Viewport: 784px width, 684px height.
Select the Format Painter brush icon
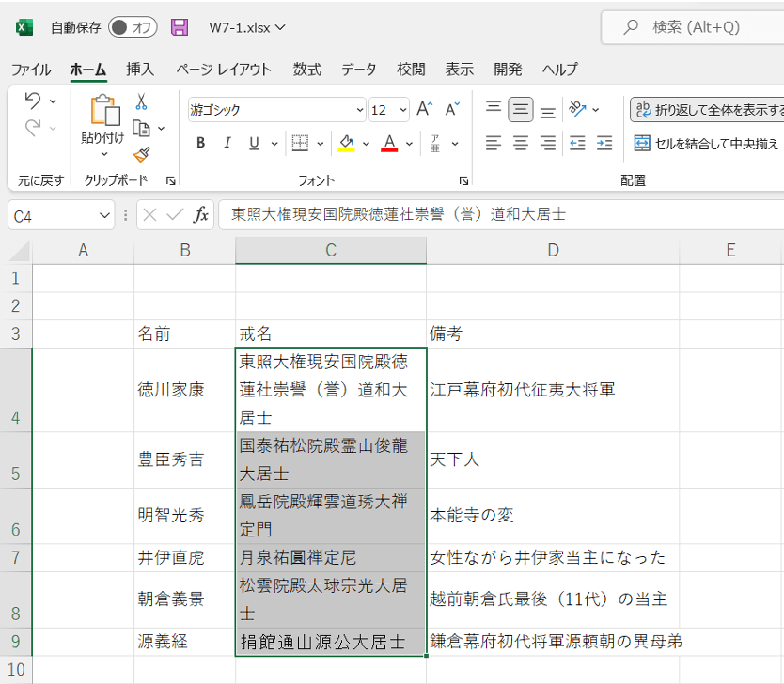point(141,154)
